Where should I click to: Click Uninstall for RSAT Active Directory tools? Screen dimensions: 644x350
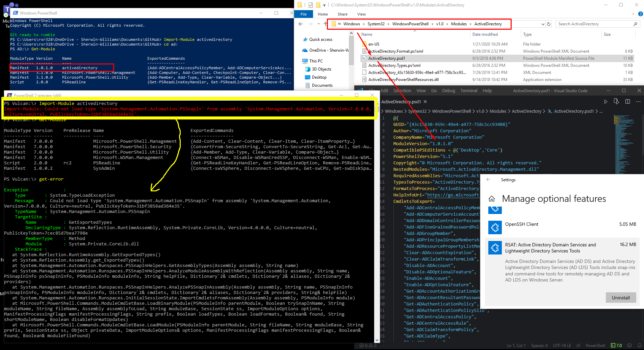coord(621,297)
